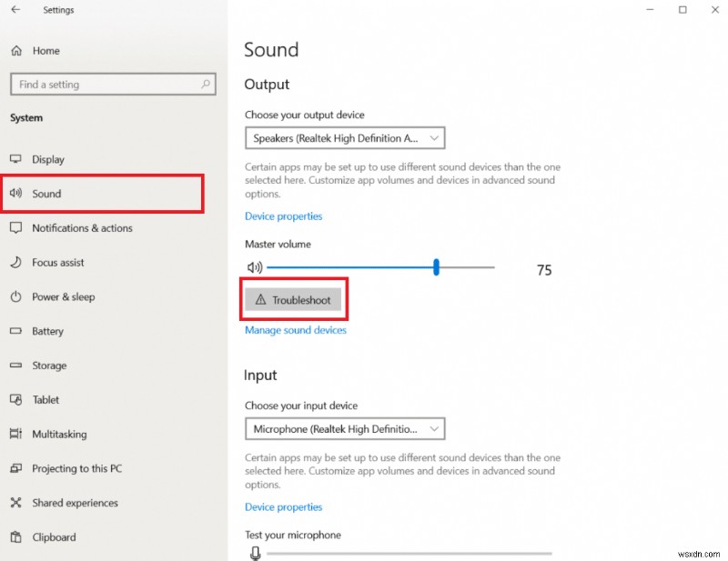Click Device properties under Output
Image resolution: width=728 pixels, height=561 pixels.
coord(283,215)
